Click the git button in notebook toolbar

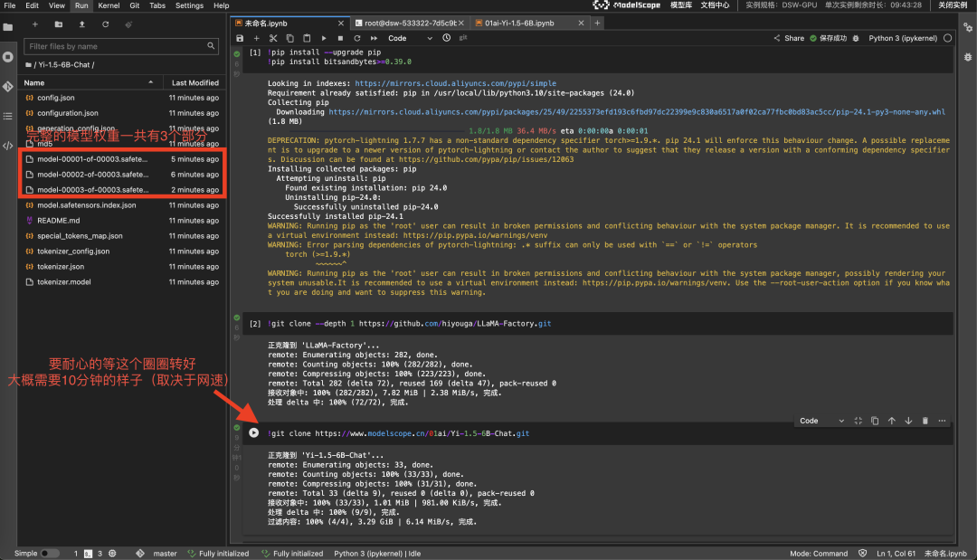pos(463,38)
